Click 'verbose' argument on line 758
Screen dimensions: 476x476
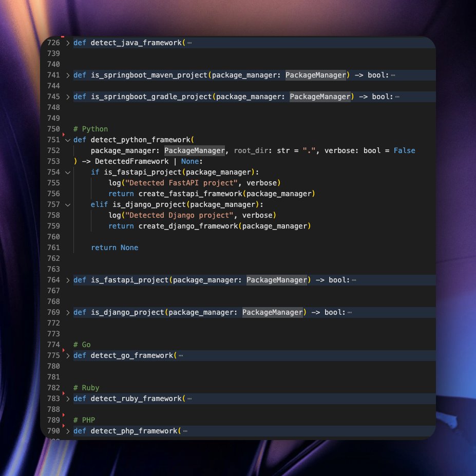[257, 215]
